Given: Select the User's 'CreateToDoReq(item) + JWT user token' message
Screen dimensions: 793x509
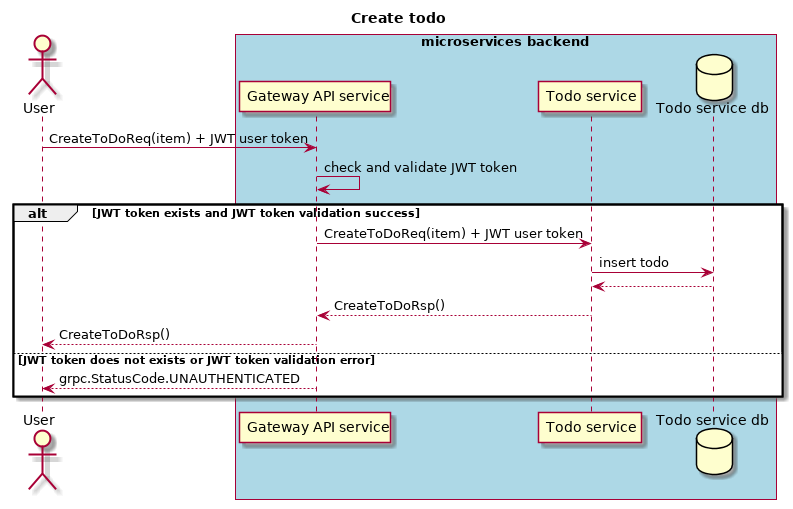Looking at the screenshot, I should pos(178,138).
